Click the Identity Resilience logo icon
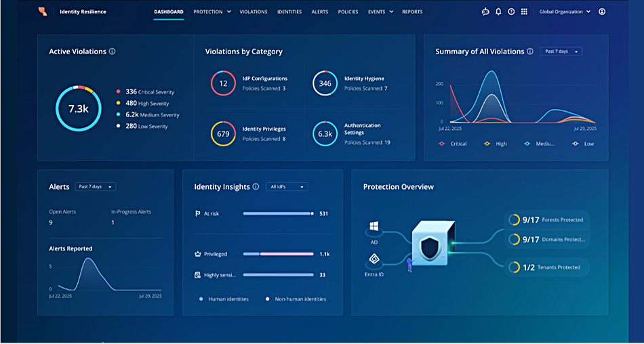Viewport: 644px width, 344px height. [x=42, y=12]
